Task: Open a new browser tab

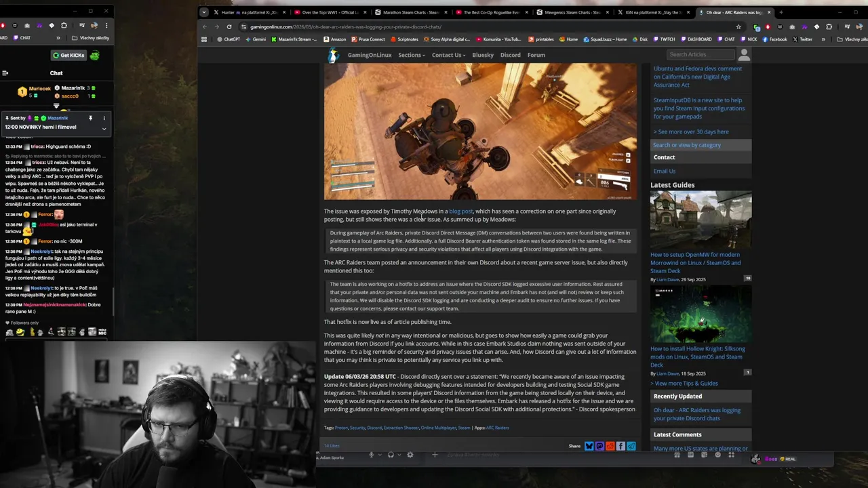Action: click(781, 12)
